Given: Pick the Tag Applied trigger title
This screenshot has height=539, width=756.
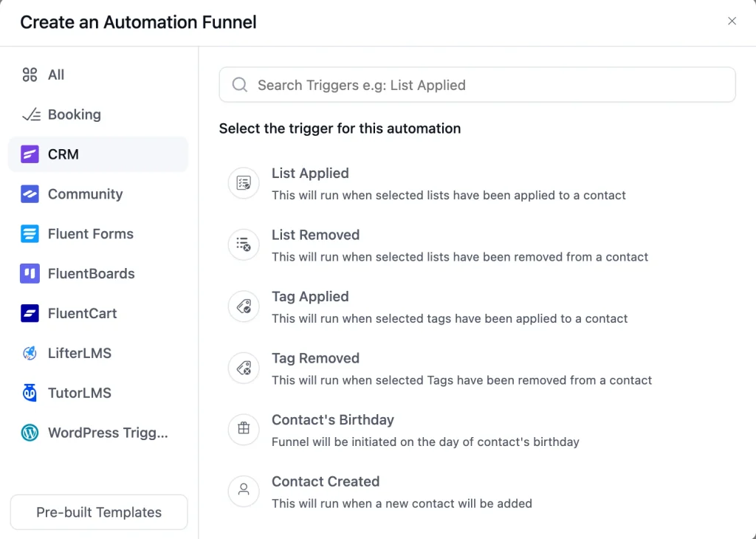Looking at the screenshot, I should point(310,297).
